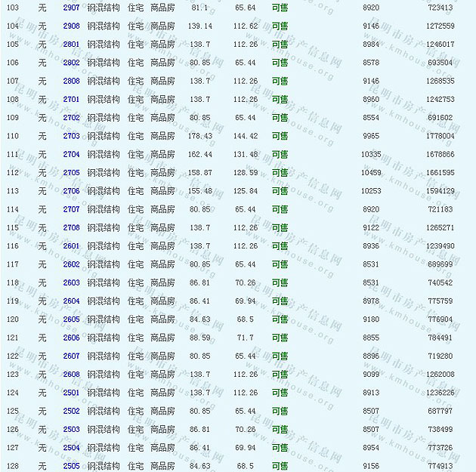This screenshot has width=476, height=472.
Task: Select room number 2704
Action: (71, 154)
